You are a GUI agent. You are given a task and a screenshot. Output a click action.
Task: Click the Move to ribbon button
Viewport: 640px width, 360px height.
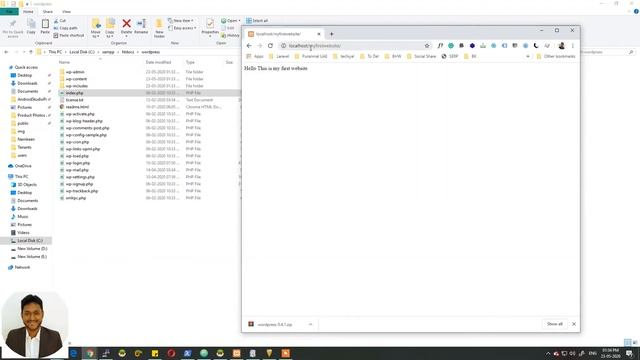point(96,28)
